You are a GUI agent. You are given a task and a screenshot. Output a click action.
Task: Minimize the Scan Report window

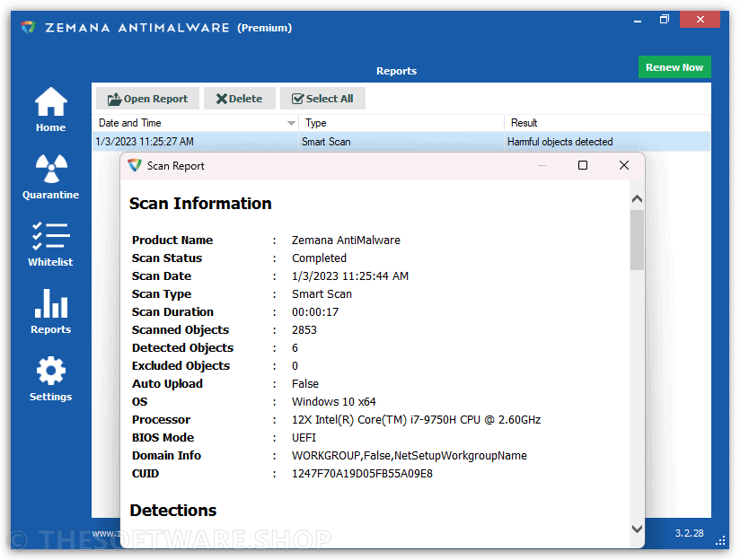[542, 165]
